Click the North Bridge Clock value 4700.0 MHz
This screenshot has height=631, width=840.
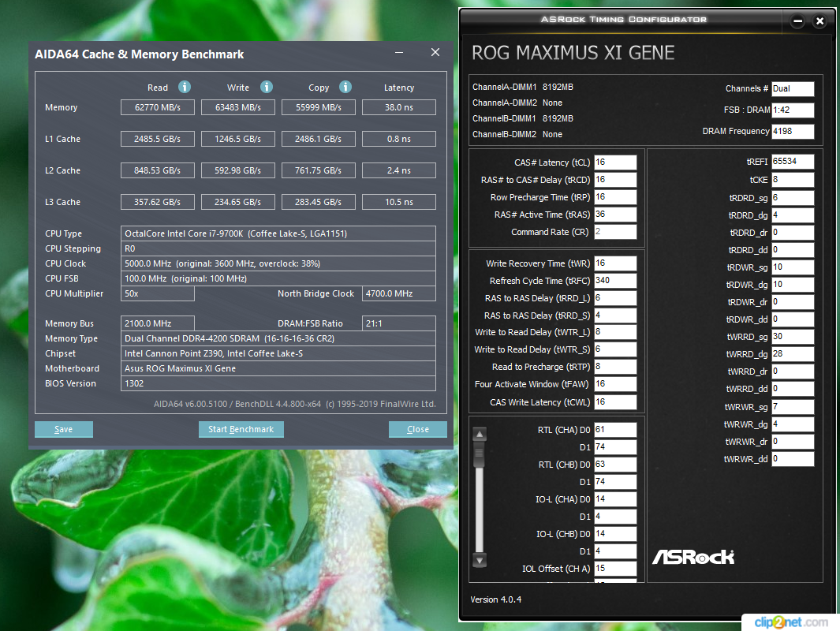(x=399, y=293)
